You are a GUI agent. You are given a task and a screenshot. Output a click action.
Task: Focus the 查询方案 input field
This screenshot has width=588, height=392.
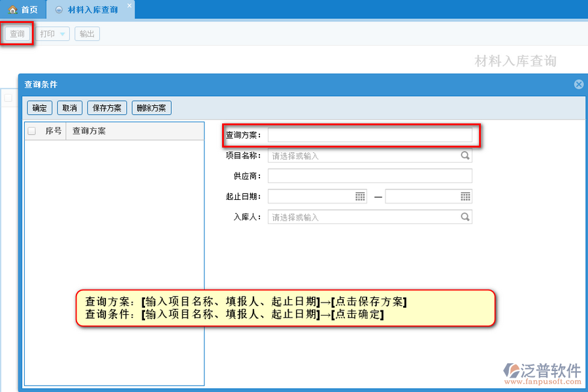[x=370, y=135]
